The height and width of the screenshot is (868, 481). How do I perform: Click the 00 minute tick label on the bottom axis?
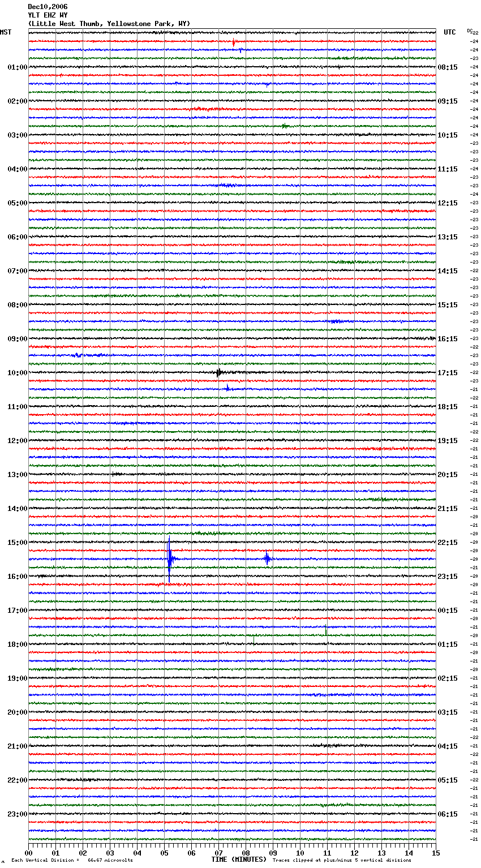pos(28,853)
